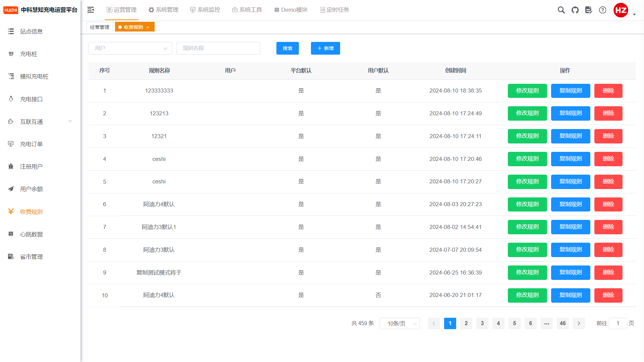
Task: Click the 用户余额 paper plane icon
Action: coord(11,189)
